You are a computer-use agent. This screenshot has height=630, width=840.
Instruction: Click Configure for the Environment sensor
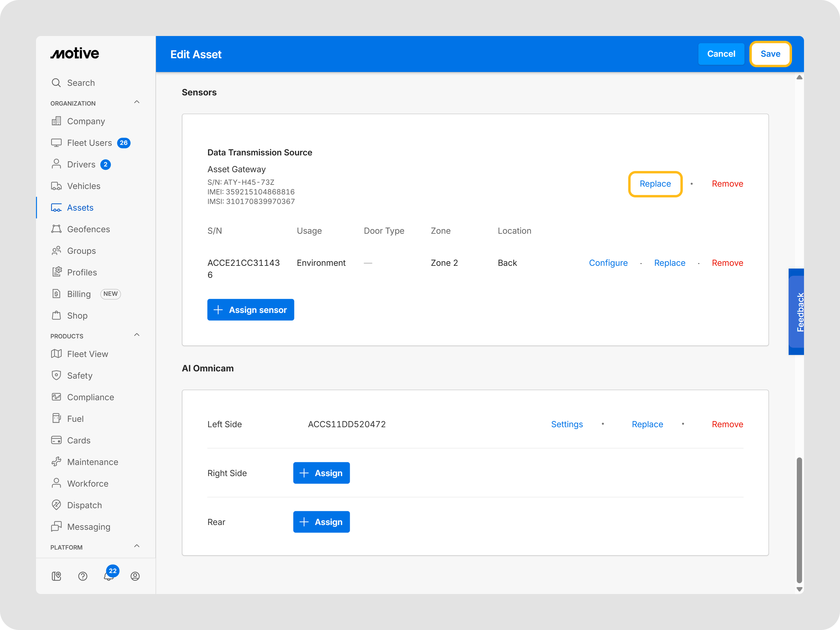click(608, 263)
